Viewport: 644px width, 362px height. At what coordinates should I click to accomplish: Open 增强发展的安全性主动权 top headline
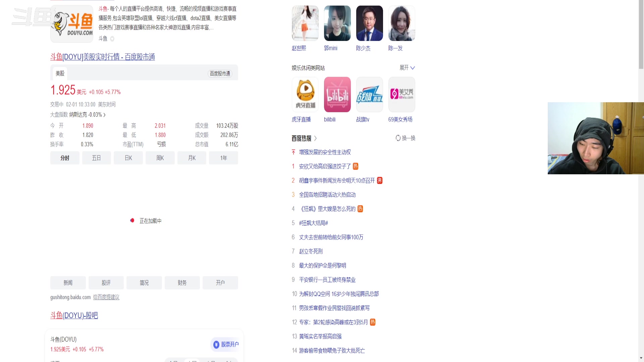click(325, 152)
